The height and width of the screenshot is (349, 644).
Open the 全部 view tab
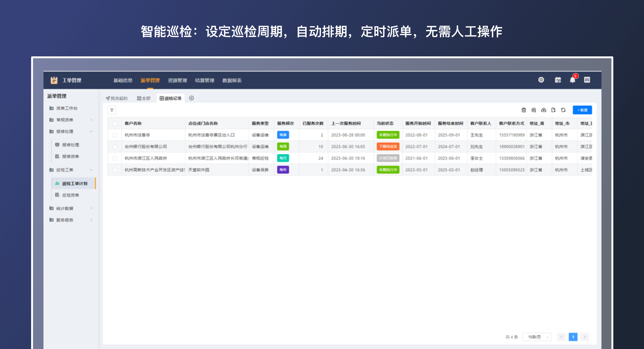click(144, 98)
